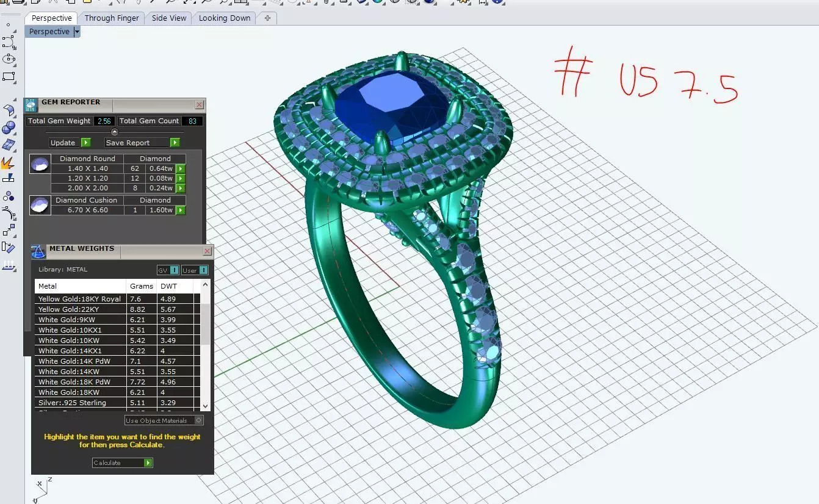This screenshot has width=819, height=504.
Task: Select the Rectangle drawing tool
Action: click(x=9, y=77)
